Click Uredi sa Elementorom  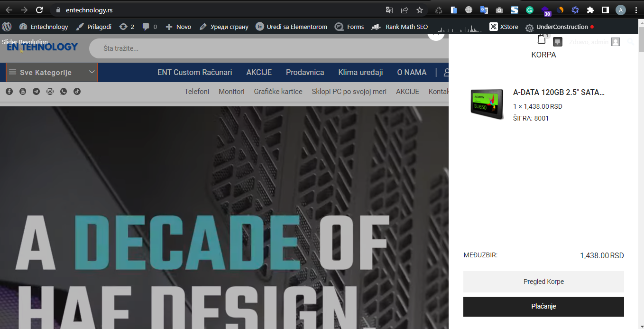click(292, 27)
